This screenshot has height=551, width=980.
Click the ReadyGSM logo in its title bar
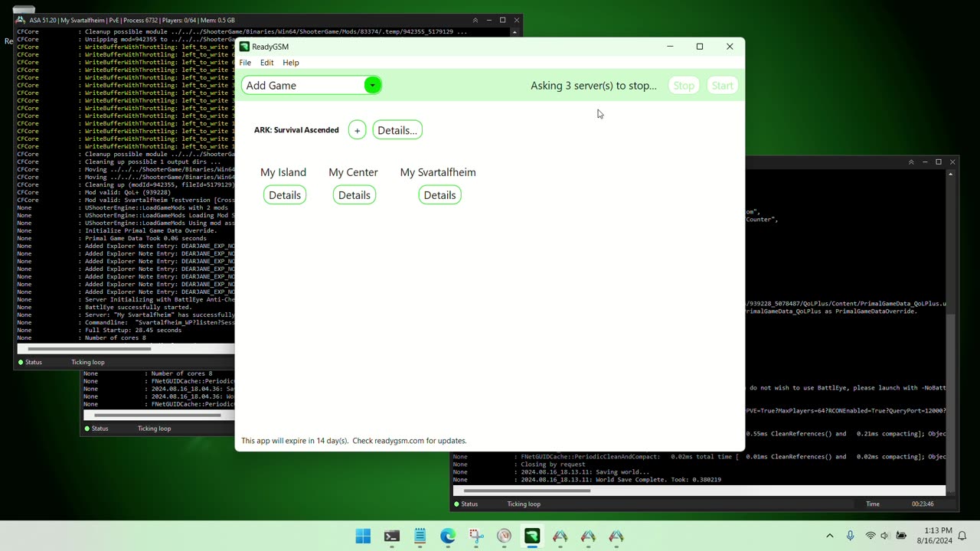click(244, 47)
